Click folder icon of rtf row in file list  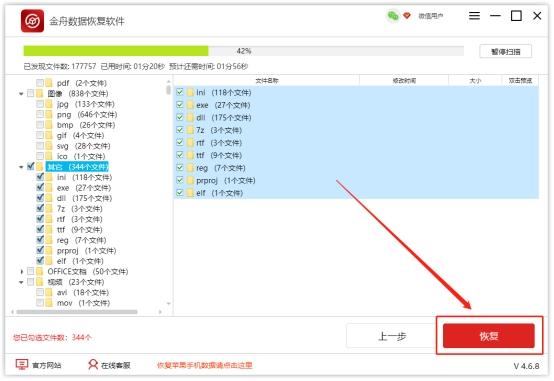click(x=190, y=143)
